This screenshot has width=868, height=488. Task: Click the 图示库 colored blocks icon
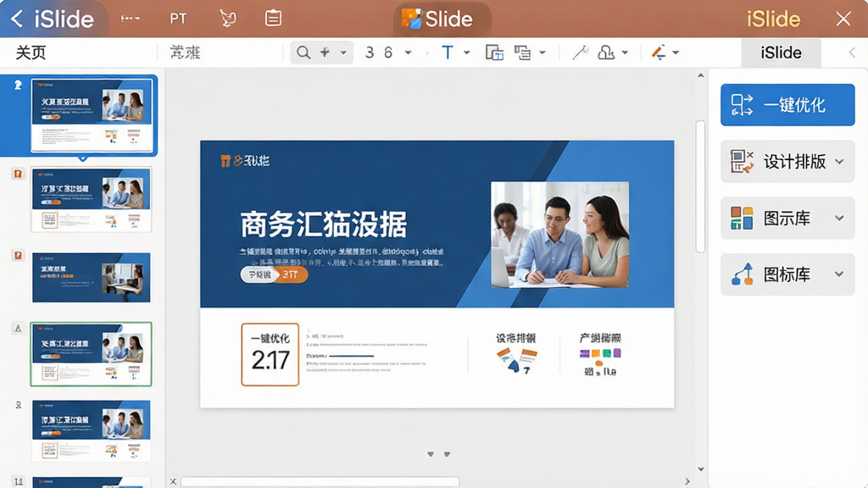click(x=742, y=218)
